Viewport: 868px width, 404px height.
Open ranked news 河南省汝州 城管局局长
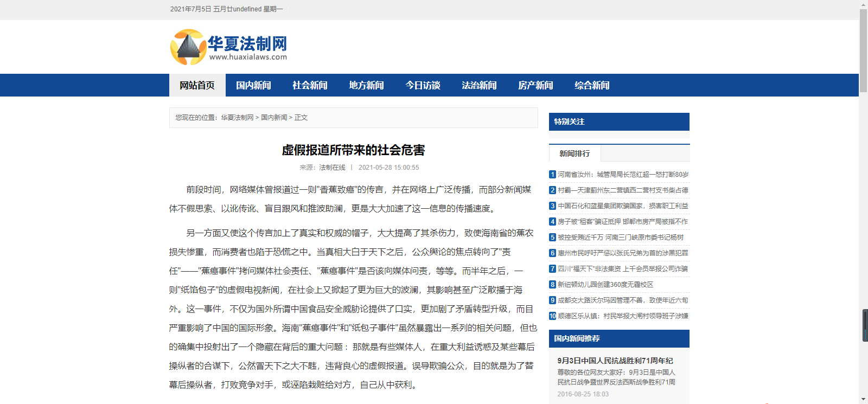pos(623,175)
